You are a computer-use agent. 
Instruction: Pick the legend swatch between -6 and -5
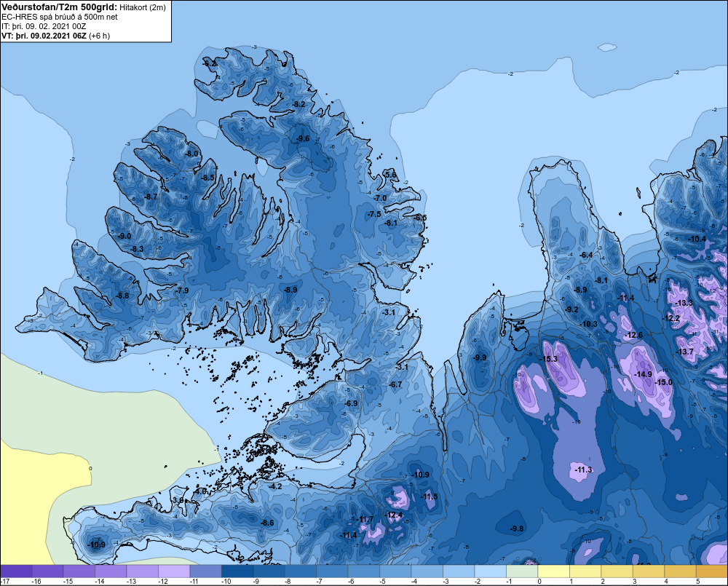[x=363, y=571]
